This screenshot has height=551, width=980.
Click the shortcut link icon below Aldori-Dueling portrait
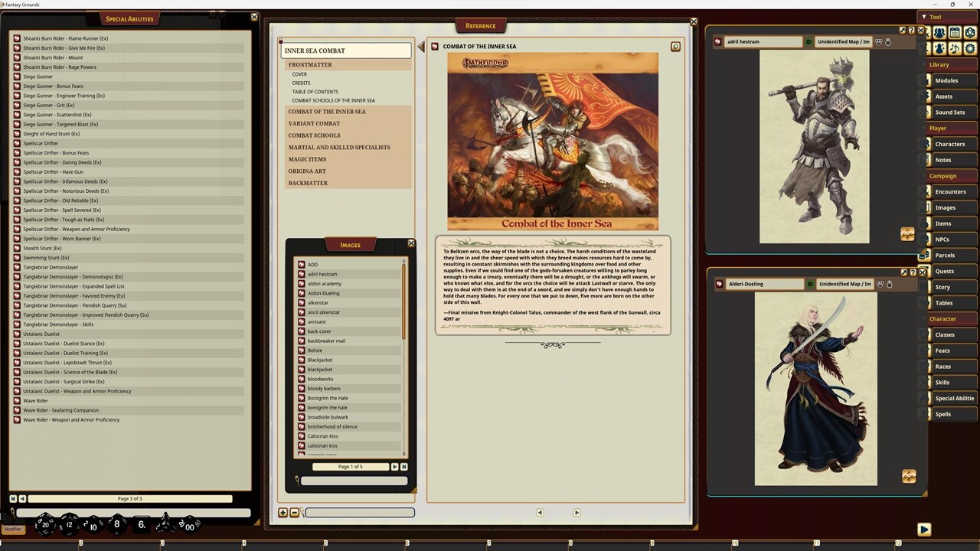909,476
